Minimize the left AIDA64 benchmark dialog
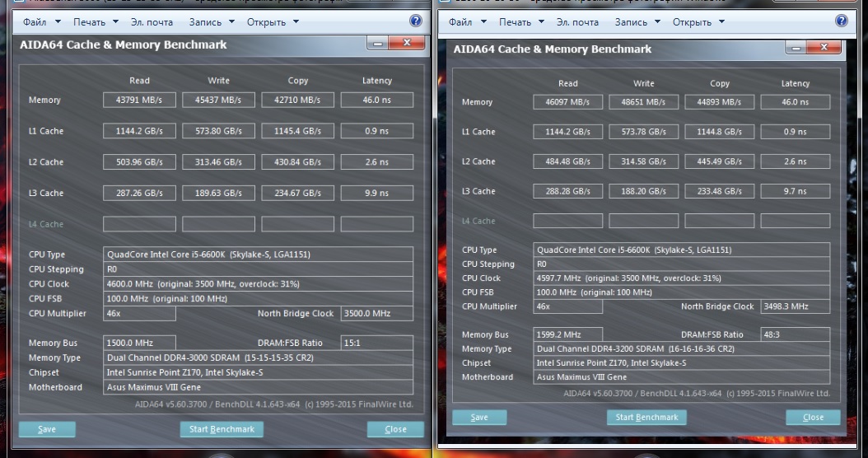Viewport: 868px width, 458px height. click(x=379, y=44)
